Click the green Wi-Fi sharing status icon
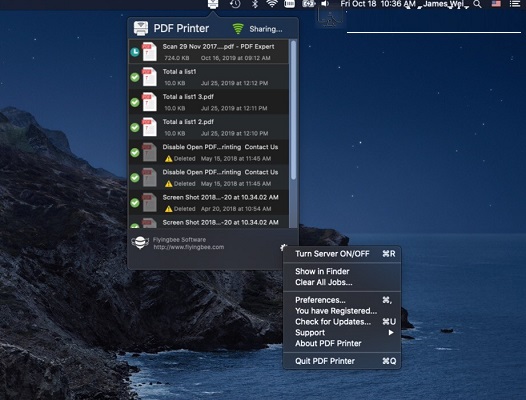526x400 pixels. point(238,29)
